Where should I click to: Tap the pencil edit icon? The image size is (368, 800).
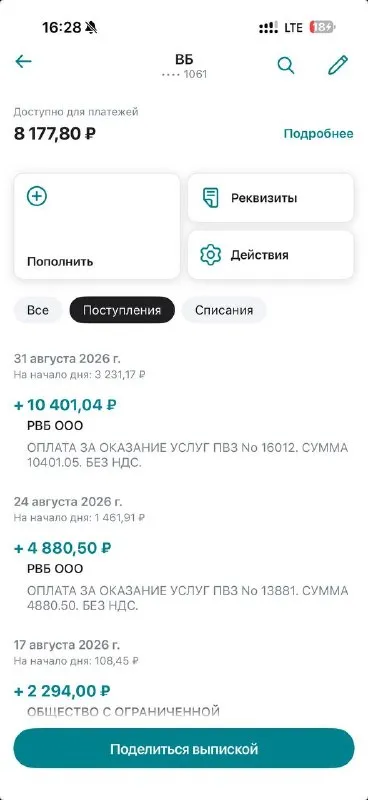tap(337, 65)
